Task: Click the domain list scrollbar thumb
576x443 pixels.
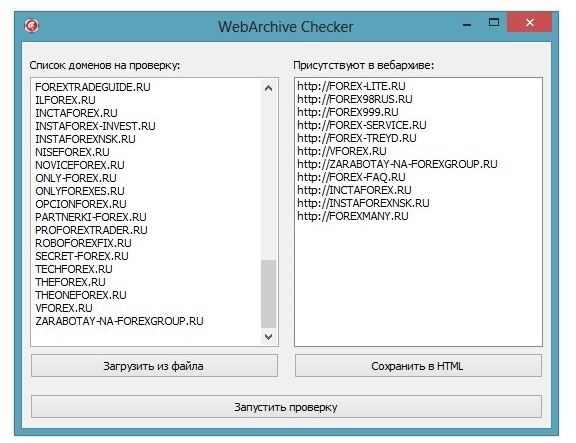Action: (269, 294)
